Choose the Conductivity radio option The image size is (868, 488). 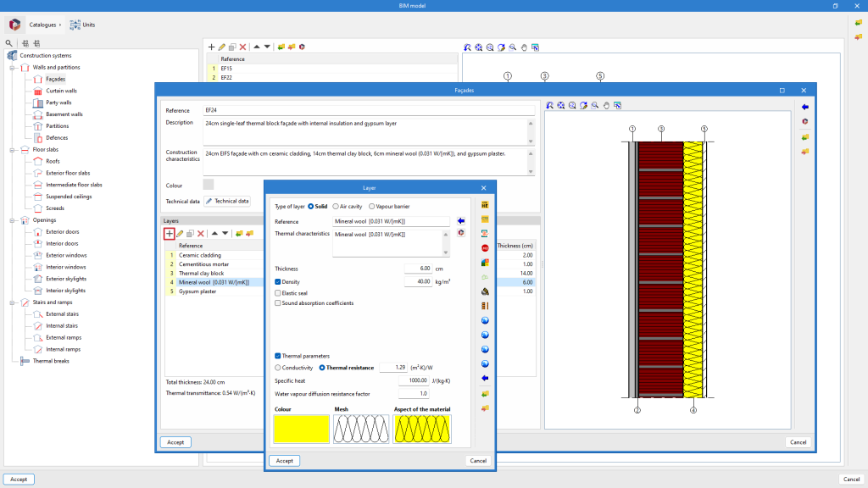(x=278, y=368)
